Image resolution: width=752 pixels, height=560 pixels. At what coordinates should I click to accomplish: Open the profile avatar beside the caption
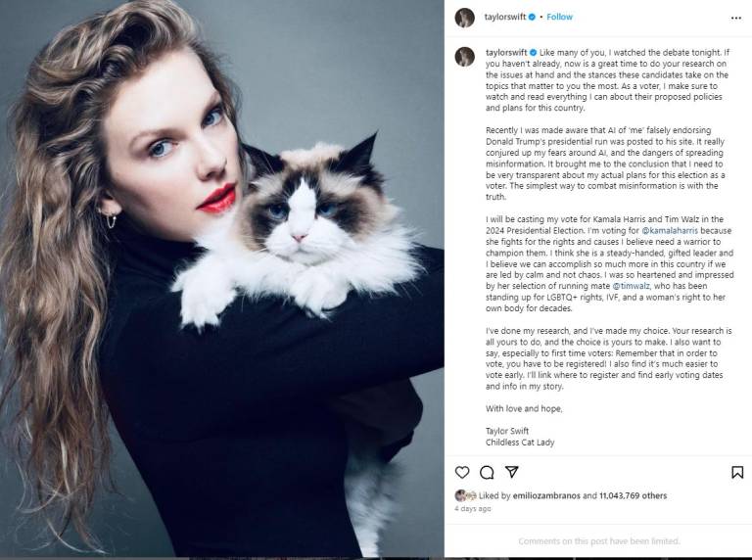(x=464, y=57)
